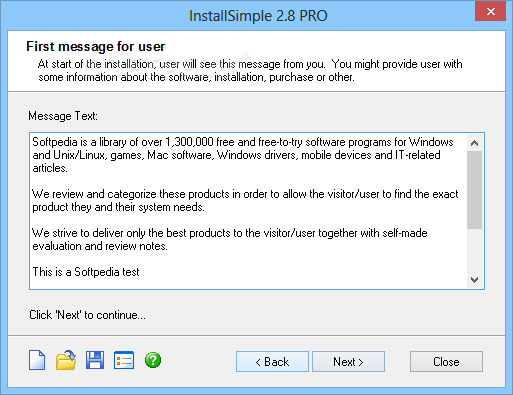Open an existing project with the folder icon
The image size is (513, 395).
(x=66, y=360)
